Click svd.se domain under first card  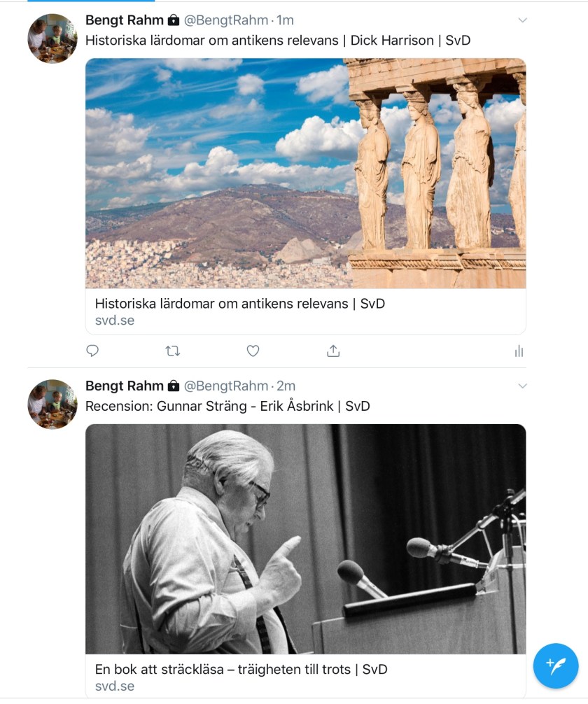(x=115, y=320)
